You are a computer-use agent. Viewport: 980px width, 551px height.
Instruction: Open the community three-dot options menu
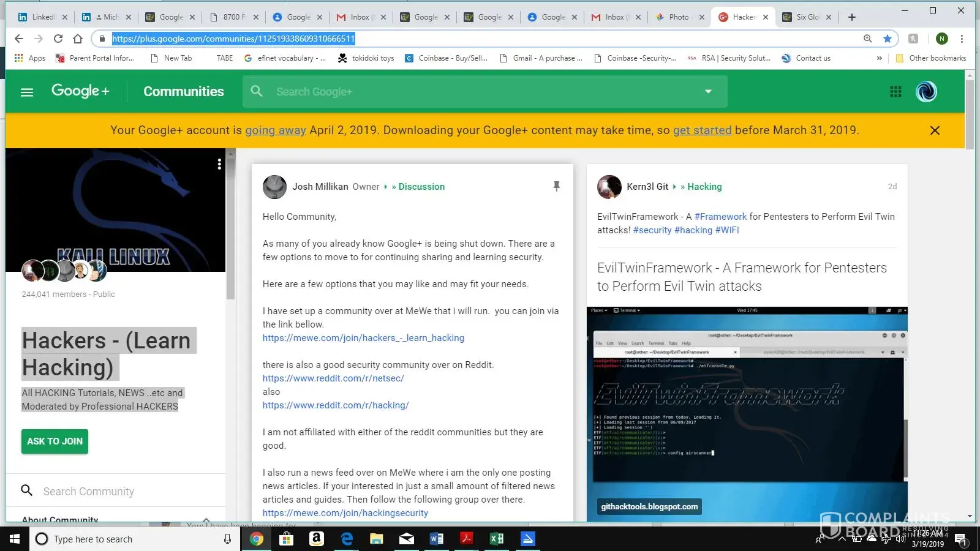click(x=219, y=164)
